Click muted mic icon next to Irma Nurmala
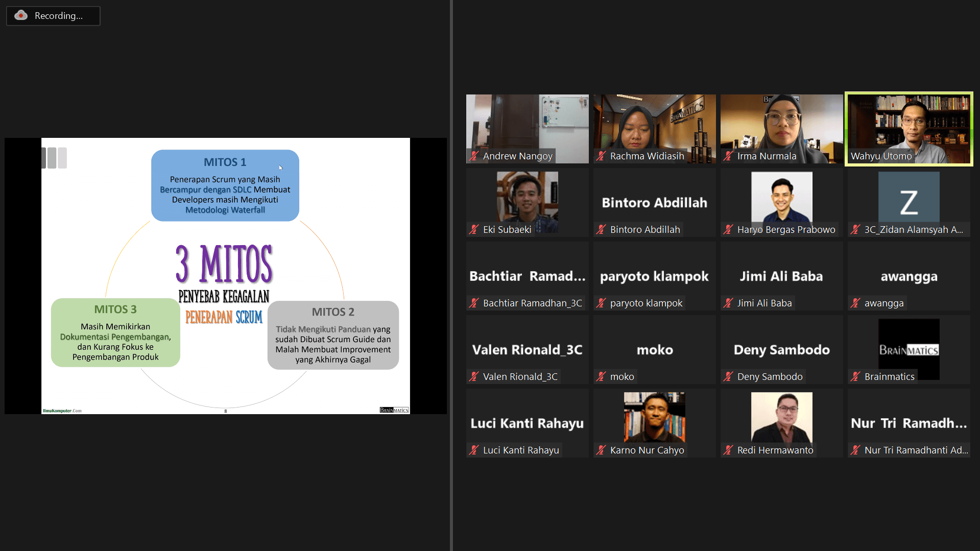 pyautogui.click(x=728, y=156)
